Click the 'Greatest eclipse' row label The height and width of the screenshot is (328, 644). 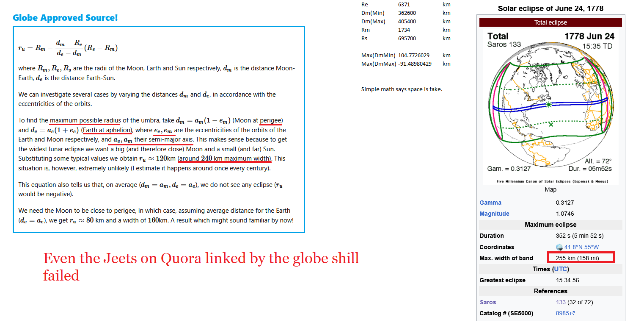pos(502,280)
